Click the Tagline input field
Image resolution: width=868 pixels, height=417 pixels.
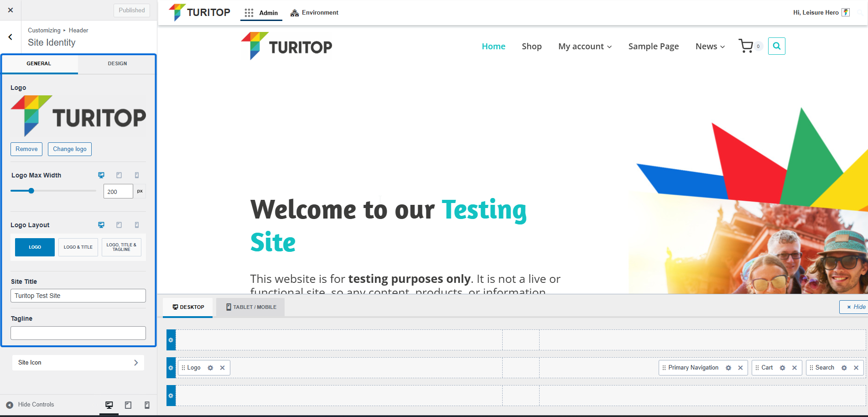click(x=78, y=333)
